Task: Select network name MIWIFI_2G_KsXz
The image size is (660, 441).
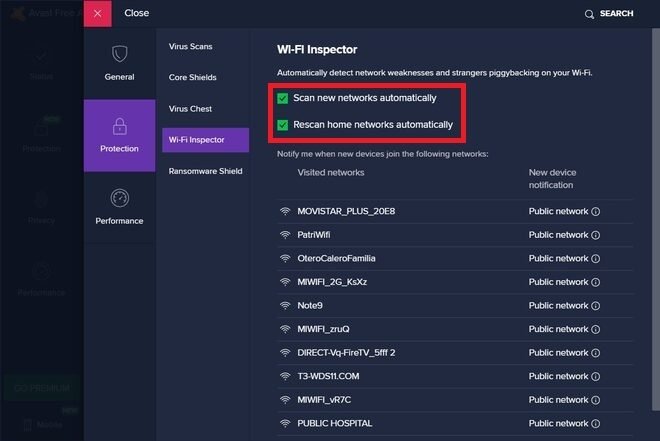Action: (332, 282)
